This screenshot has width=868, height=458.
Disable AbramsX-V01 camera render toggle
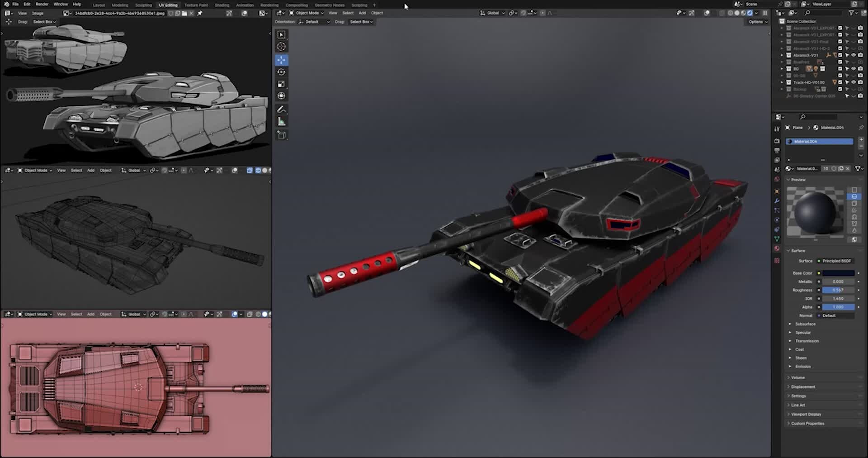click(860, 55)
